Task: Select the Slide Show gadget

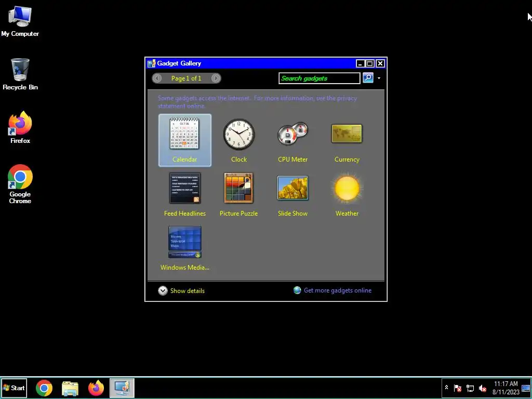Action: coord(292,194)
